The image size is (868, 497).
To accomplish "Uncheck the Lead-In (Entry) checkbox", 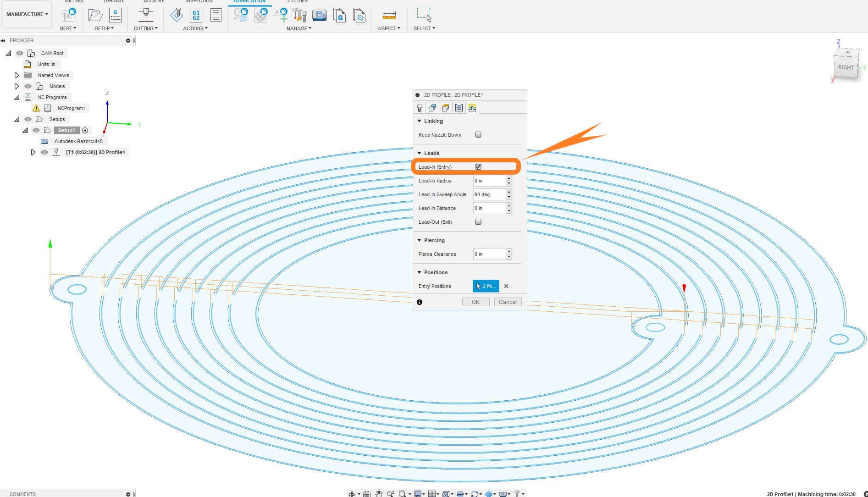I will click(478, 167).
